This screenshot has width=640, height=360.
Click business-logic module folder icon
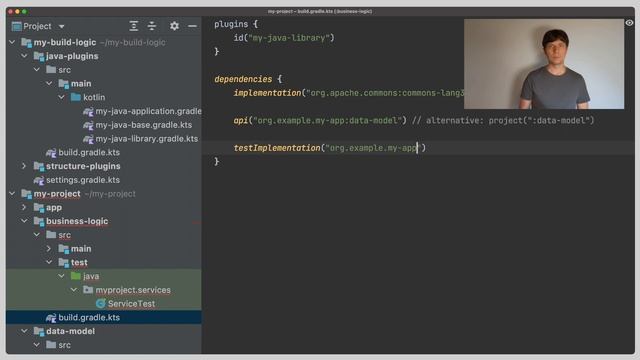tap(39, 222)
